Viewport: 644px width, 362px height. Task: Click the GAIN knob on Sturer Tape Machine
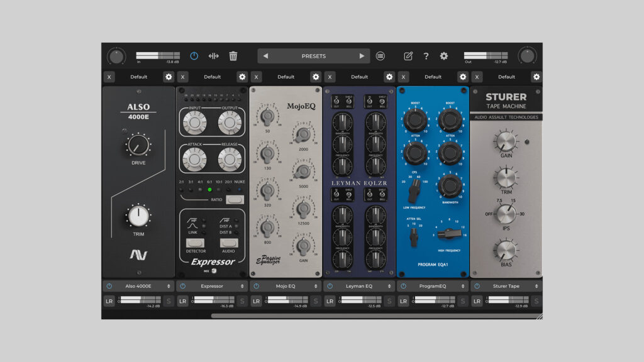pyautogui.click(x=506, y=141)
